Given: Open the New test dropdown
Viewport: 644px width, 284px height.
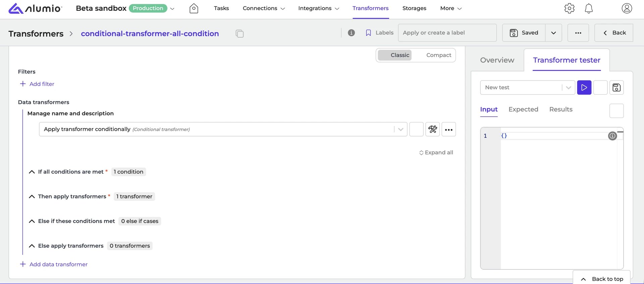Looking at the screenshot, I should point(568,88).
